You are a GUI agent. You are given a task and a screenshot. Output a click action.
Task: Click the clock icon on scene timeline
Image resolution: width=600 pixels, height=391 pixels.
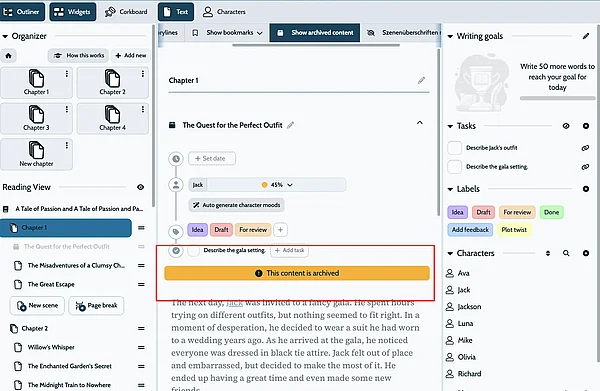176,158
